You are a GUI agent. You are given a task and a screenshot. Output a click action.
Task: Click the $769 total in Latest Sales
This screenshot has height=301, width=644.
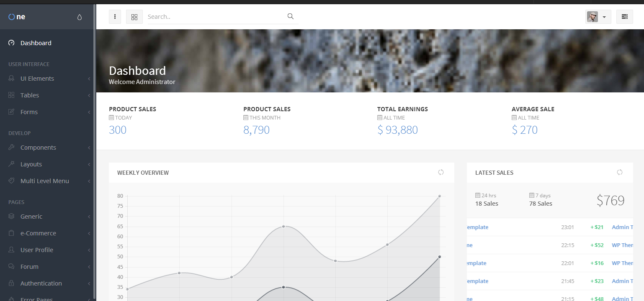tap(611, 201)
